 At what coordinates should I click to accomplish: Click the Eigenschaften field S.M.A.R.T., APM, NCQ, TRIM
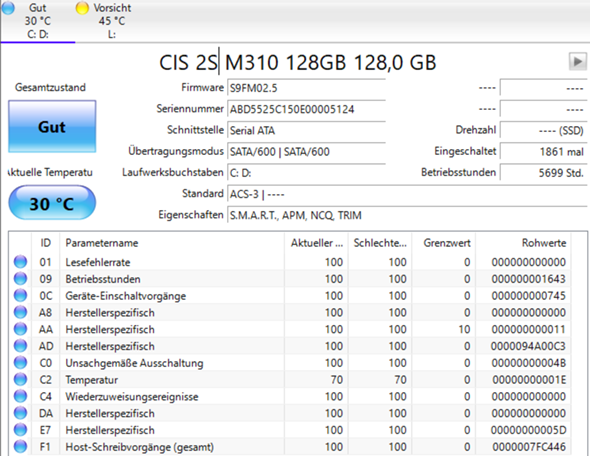[407, 215]
